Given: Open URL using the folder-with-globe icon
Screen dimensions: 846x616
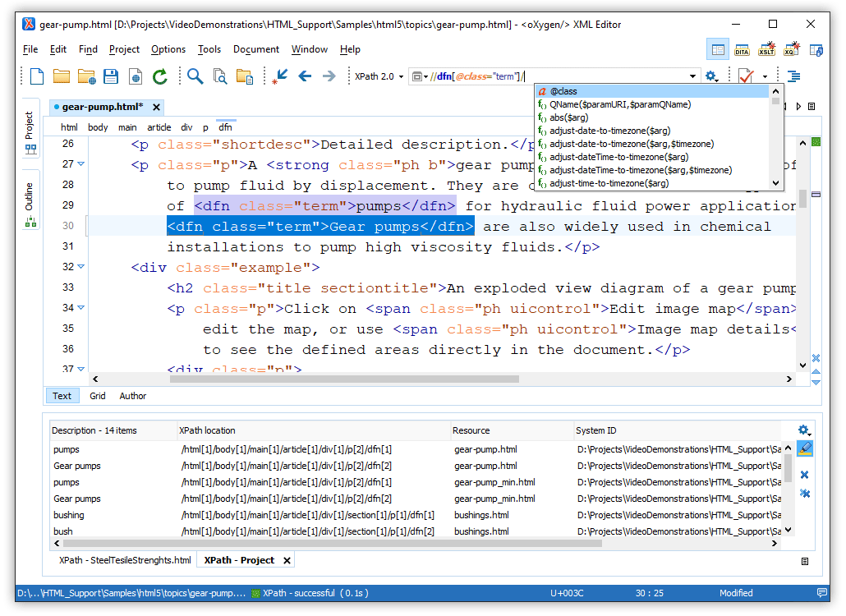Looking at the screenshot, I should click(x=86, y=76).
